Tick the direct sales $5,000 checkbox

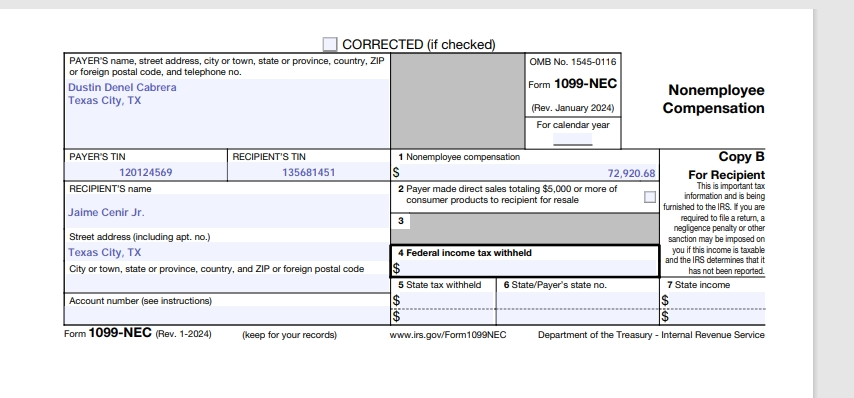[650, 197]
